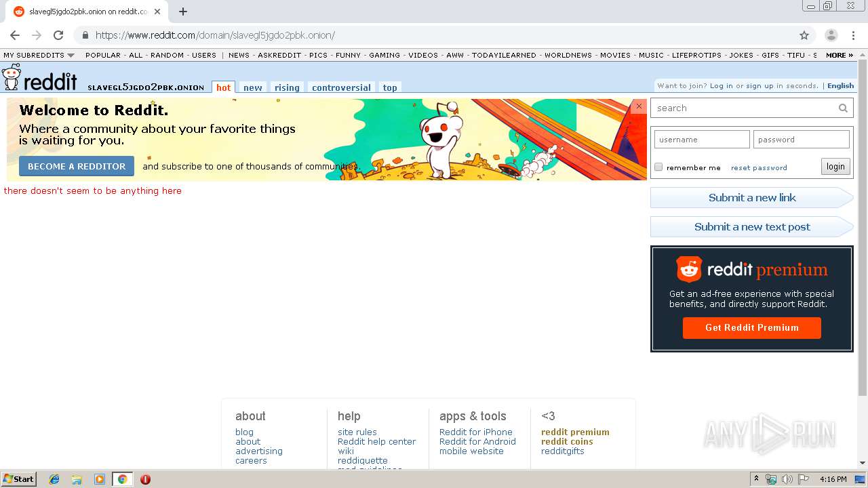Image resolution: width=868 pixels, height=488 pixels.
Task: Bookmark this page with the star icon
Action: 804,35
